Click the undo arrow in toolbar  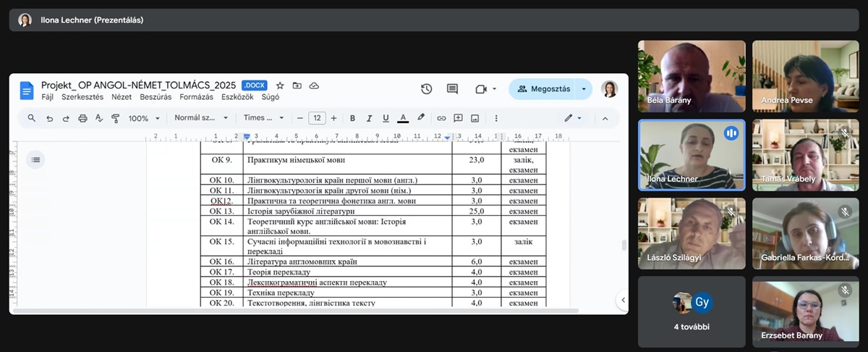[50, 118]
